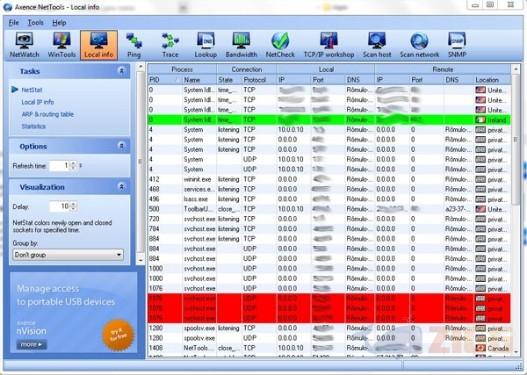Open the Scan network tool
This screenshot has height=375, width=527.
tap(419, 45)
